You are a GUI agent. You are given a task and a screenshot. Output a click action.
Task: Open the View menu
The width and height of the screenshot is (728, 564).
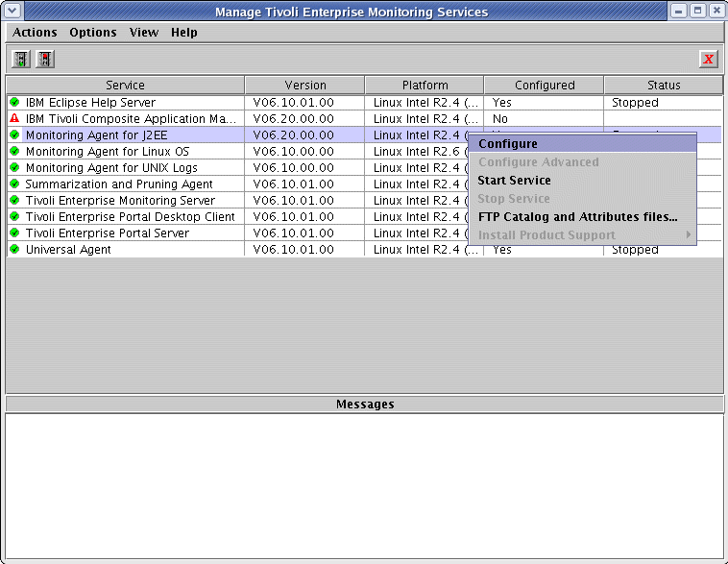[x=144, y=33]
